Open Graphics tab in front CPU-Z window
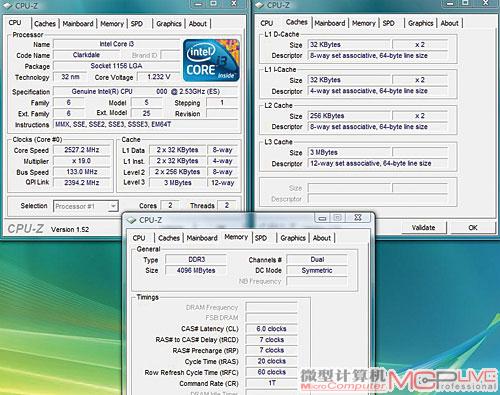Image resolution: width=500 pixels, height=395 pixels. tap(293, 238)
